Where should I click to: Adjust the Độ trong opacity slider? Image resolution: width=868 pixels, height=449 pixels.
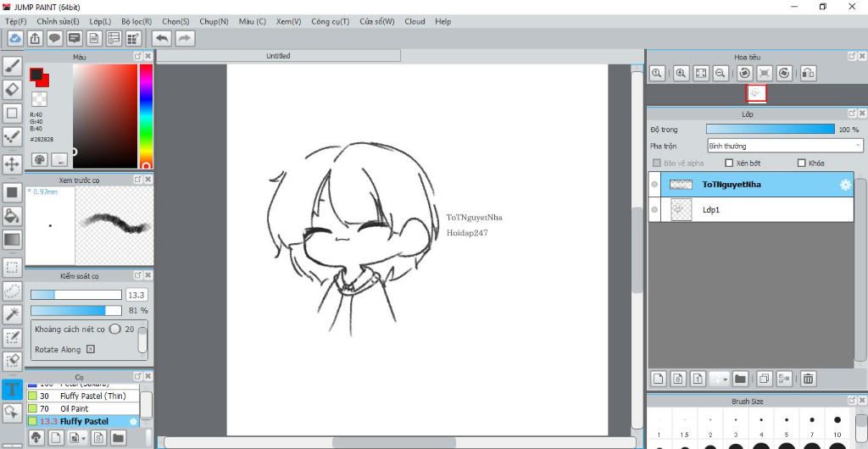(770, 130)
